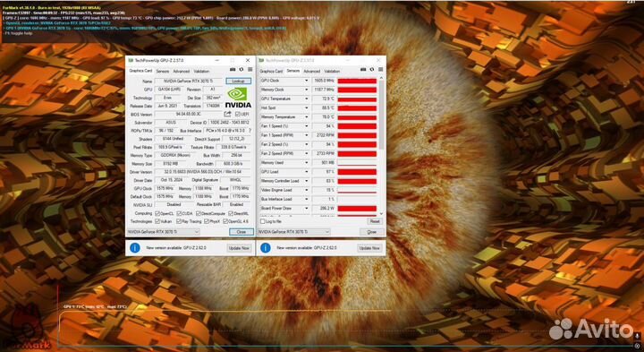This screenshot has height=352, width=644.
Task: Click the Board Power Draw red sensor graph
Action: click(357, 208)
